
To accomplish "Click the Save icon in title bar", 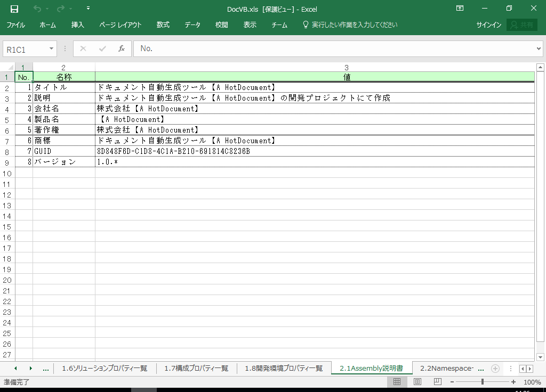I will [14, 9].
